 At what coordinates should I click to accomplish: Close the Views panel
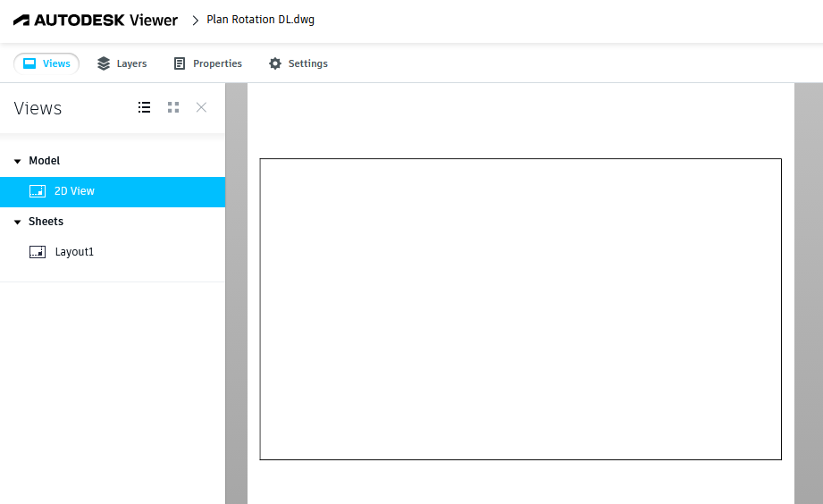pos(201,107)
